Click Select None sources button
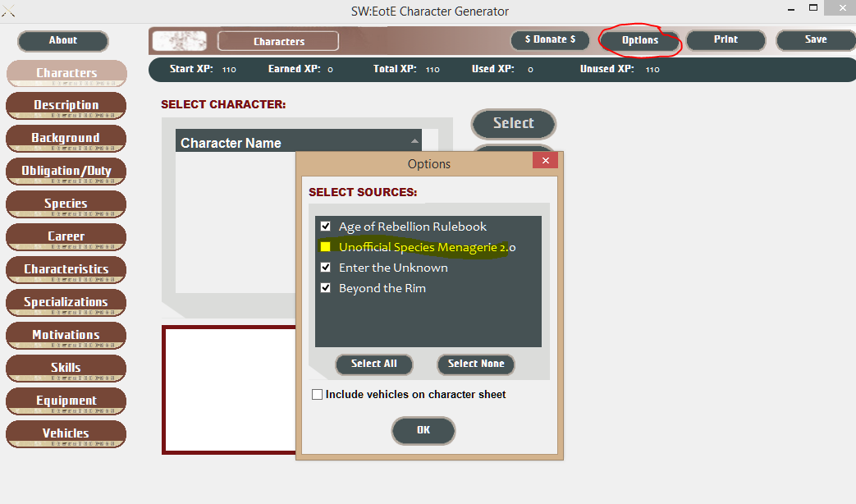The height and width of the screenshot is (504, 856). click(x=476, y=364)
